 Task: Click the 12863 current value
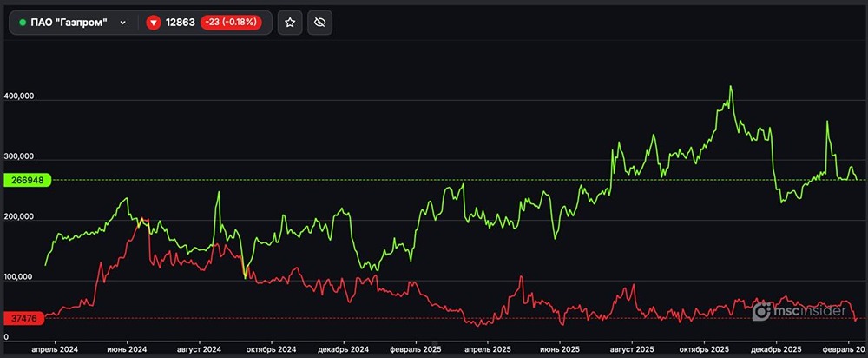181,23
